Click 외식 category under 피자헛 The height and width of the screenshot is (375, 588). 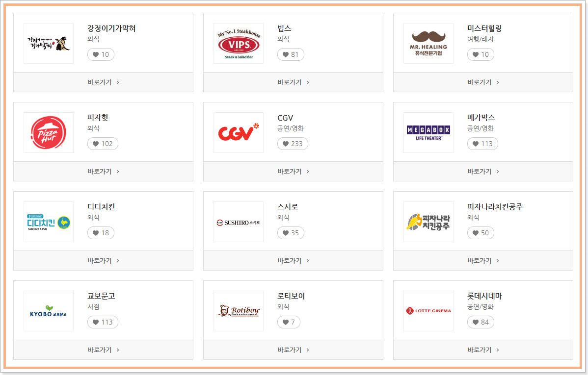pyautogui.click(x=93, y=128)
